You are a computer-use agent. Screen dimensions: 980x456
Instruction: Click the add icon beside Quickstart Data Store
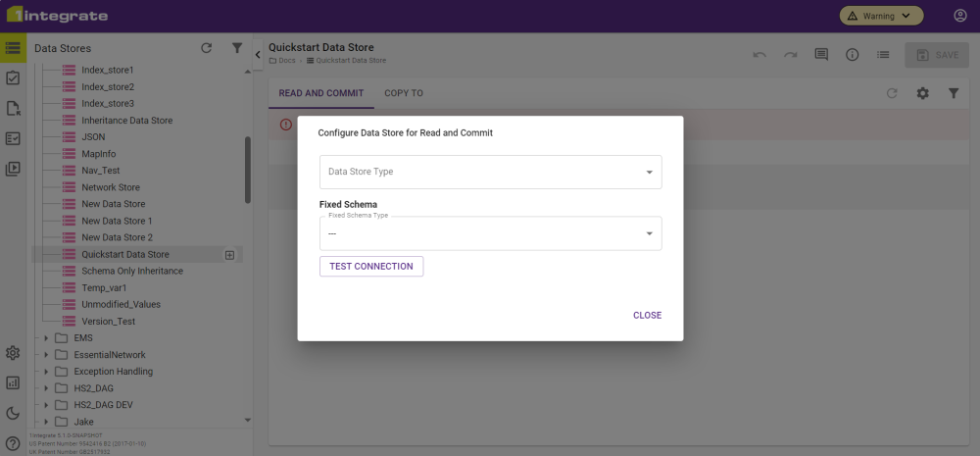pyautogui.click(x=230, y=255)
